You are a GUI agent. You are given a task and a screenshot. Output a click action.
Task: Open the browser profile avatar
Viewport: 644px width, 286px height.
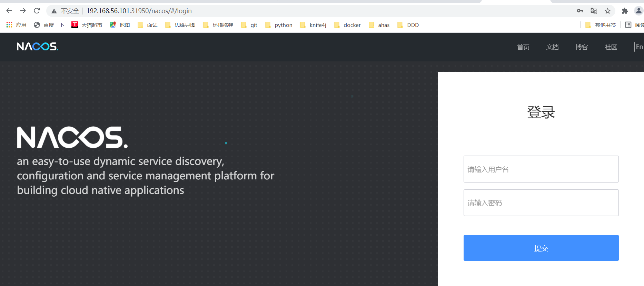[x=639, y=11]
